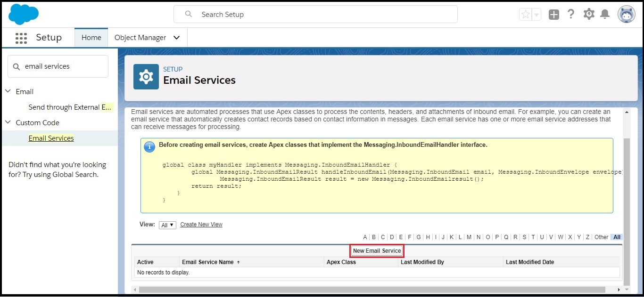Switch to the Home tab
The image size is (644, 297).
[x=91, y=38]
